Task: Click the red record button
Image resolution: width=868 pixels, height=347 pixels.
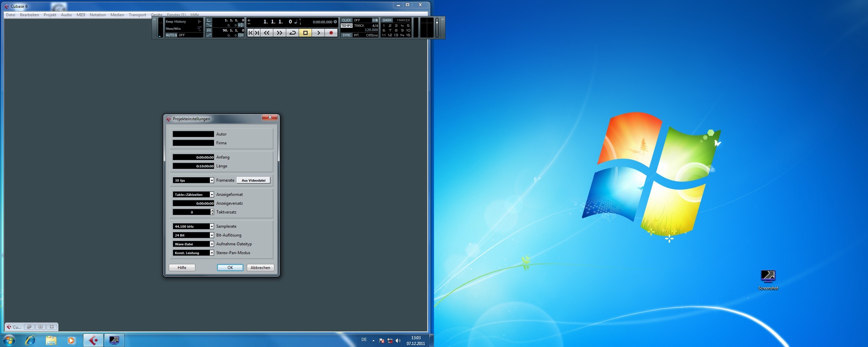Action: [x=331, y=33]
